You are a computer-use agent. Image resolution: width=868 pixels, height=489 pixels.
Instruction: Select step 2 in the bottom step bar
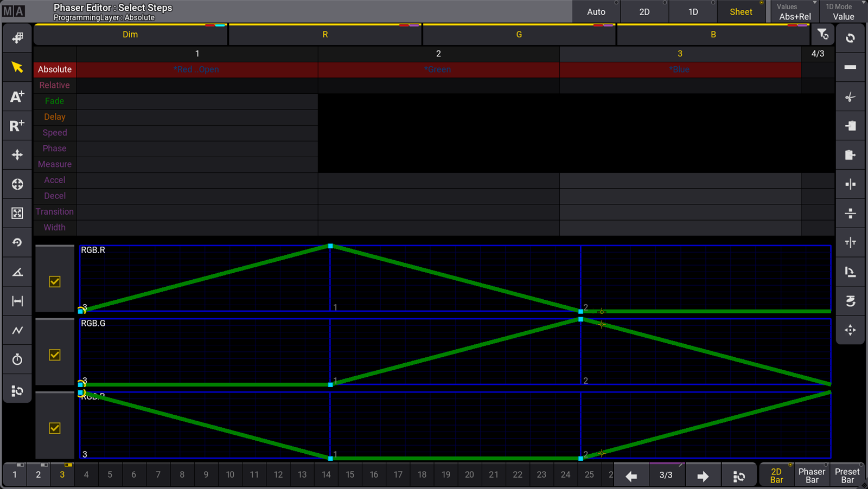38,475
